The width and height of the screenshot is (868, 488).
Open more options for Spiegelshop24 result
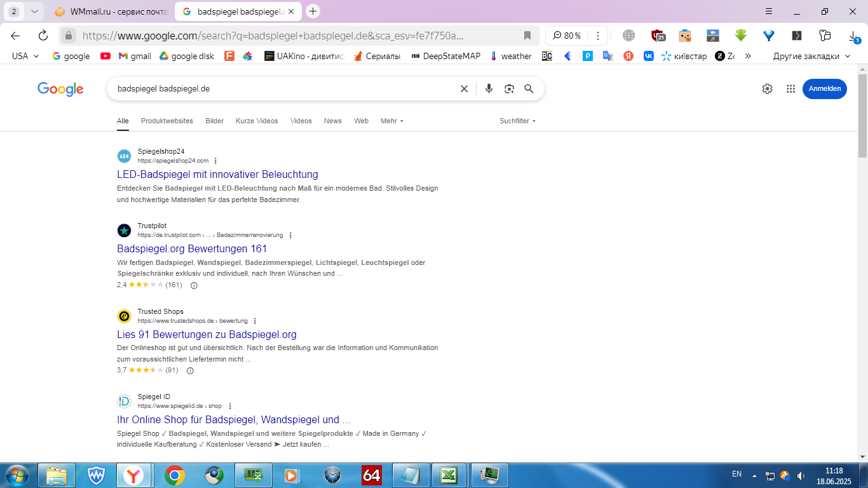[x=215, y=161]
